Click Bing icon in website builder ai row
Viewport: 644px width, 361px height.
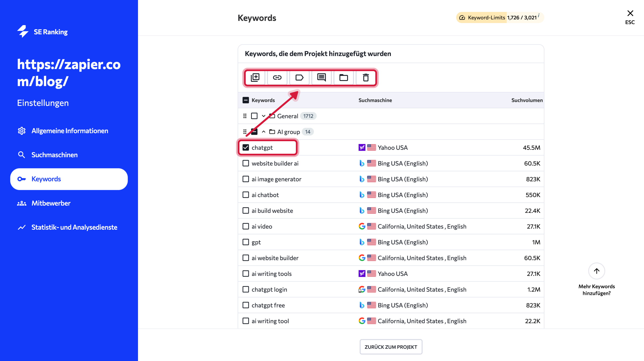[x=362, y=163]
